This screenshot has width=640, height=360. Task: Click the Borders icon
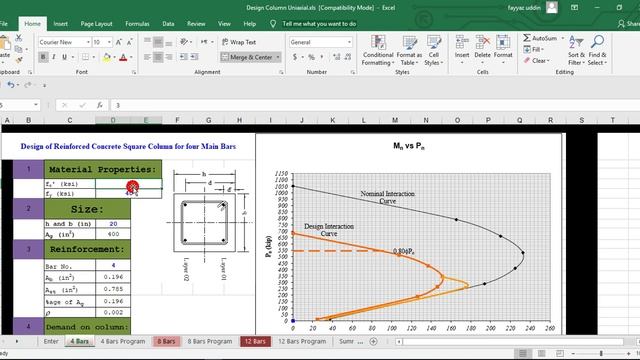click(85, 57)
